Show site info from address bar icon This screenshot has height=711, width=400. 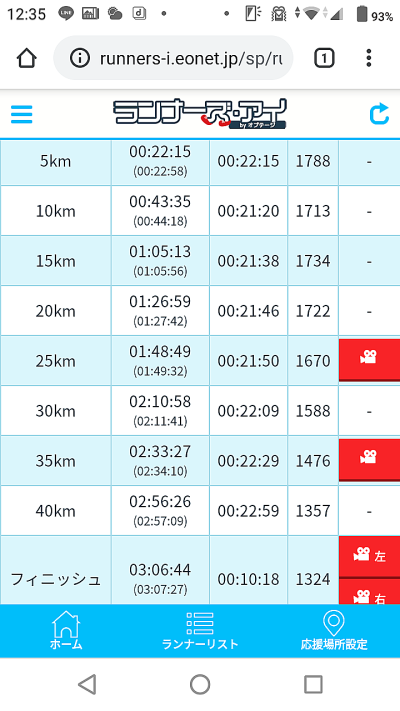pos(80,58)
